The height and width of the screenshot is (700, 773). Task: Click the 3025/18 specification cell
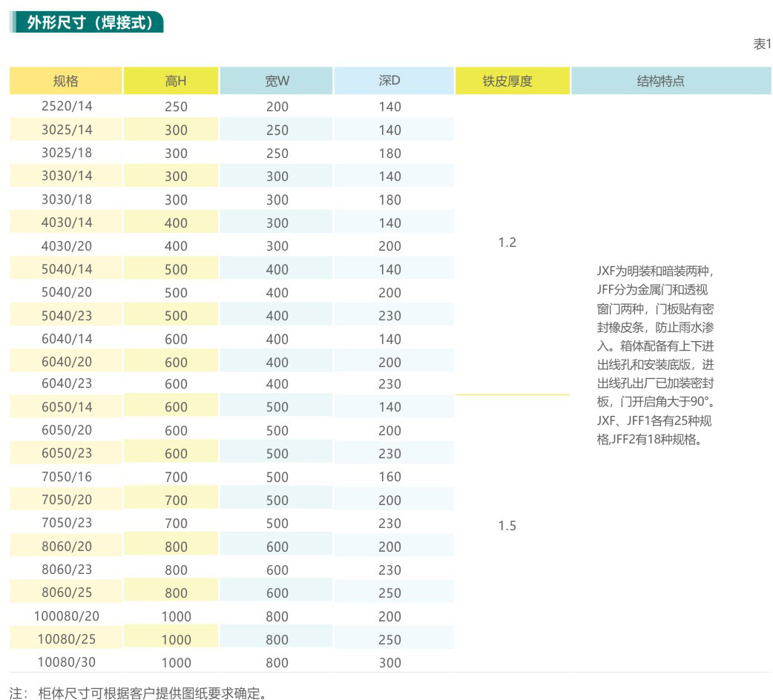point(67,153)
